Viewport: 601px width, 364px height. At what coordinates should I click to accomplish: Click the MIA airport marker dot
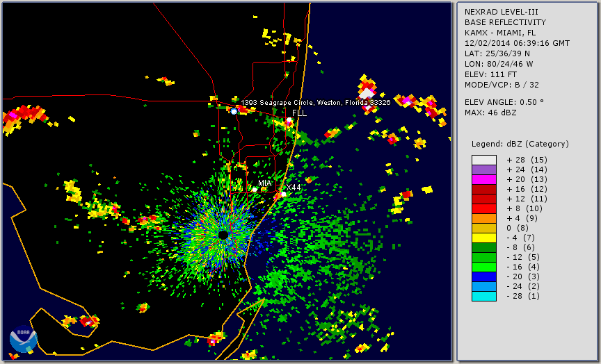tap(255, 190)
